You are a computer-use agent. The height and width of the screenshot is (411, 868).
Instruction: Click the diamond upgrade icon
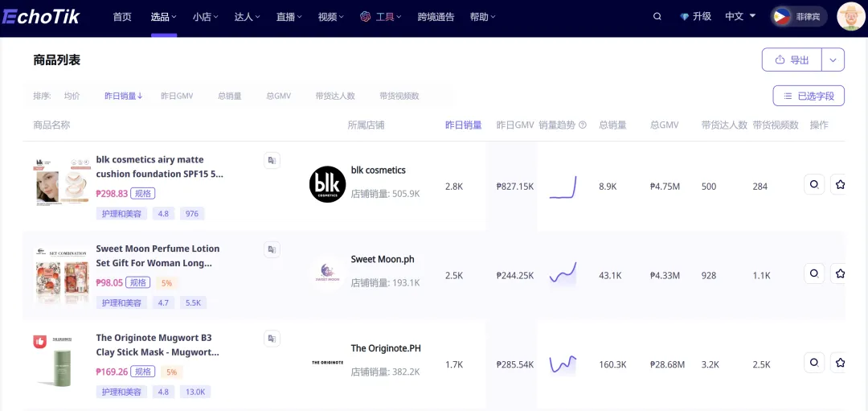[685, 17]
